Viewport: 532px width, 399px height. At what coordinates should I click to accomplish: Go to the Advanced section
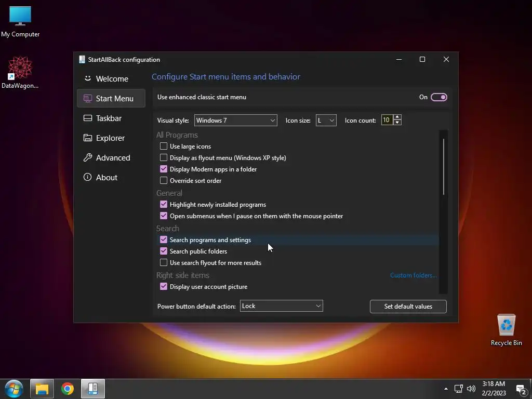pyautogui.click(x=111, y=158)
